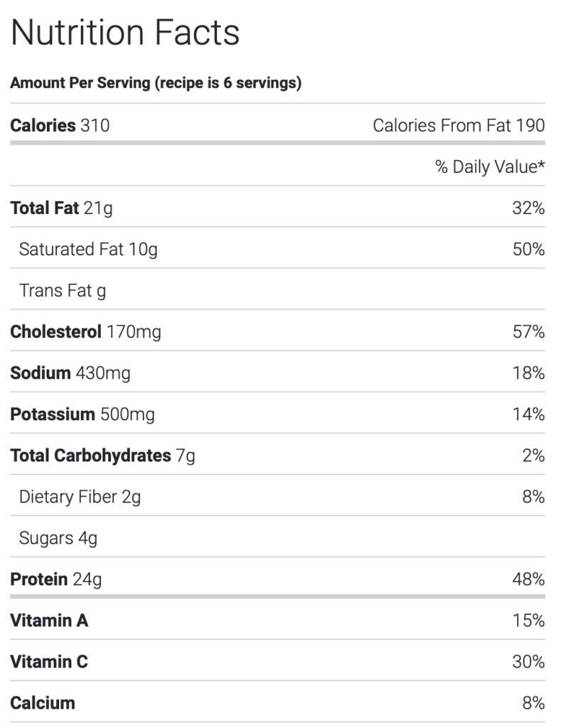The width and height of the screenshot is (561, 728).
Task: Click the Nutrition Facts heading
Action: tap(125, 32)
